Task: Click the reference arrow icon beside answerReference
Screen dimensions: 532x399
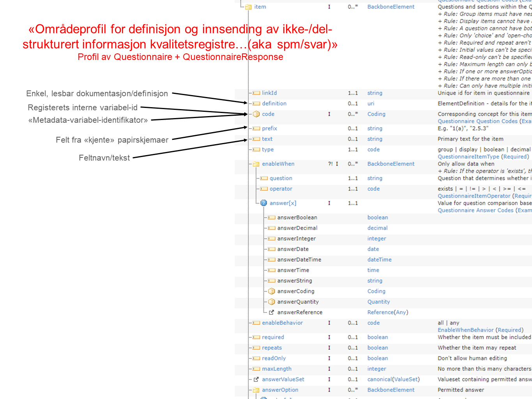Action: tap(272, 312)
